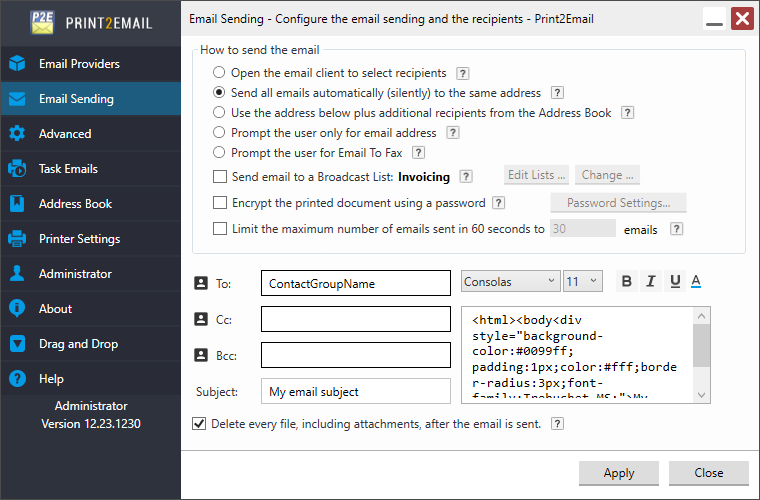This screenshot has width=760, height=500.
Task: Toggle italic formatting
Action: 650,281
